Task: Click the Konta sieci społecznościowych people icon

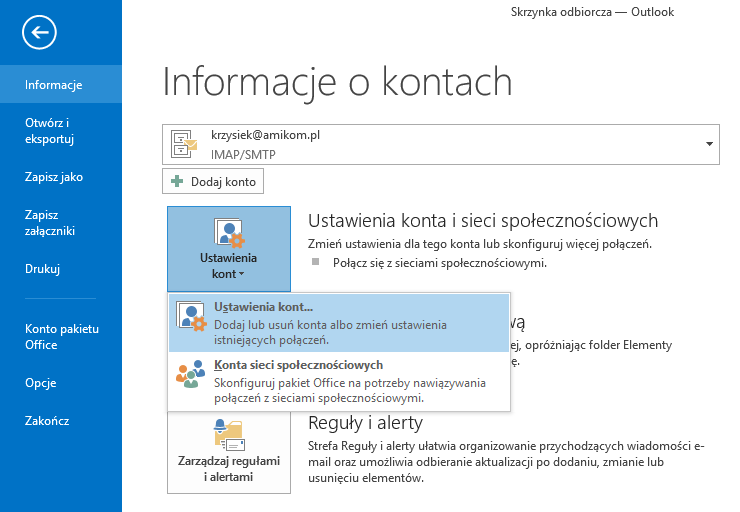Action: pyautogui.click(x=191, y=374)
